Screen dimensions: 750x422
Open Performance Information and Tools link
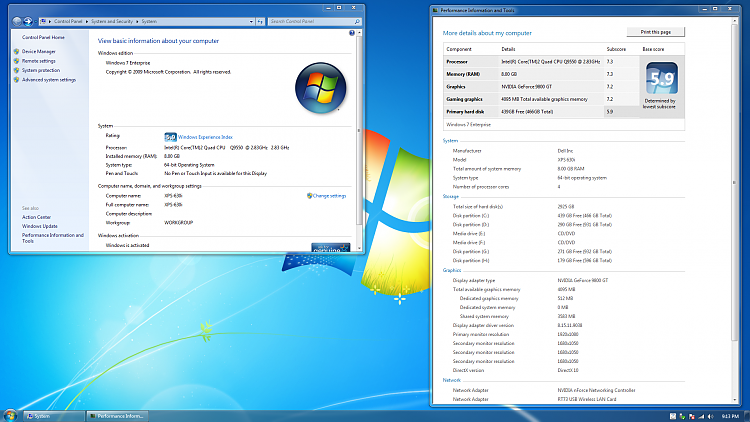coord(53,238)
